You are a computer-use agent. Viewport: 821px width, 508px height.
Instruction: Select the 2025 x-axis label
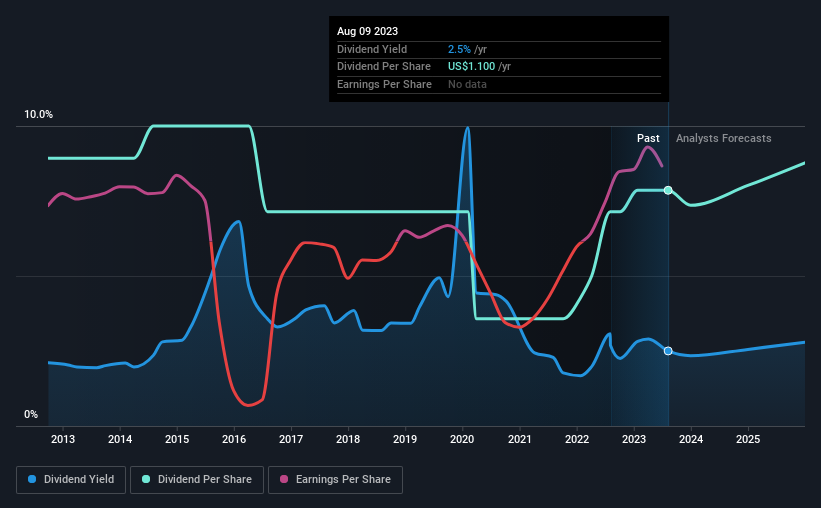pyautogui.click(x=748, y=439)
